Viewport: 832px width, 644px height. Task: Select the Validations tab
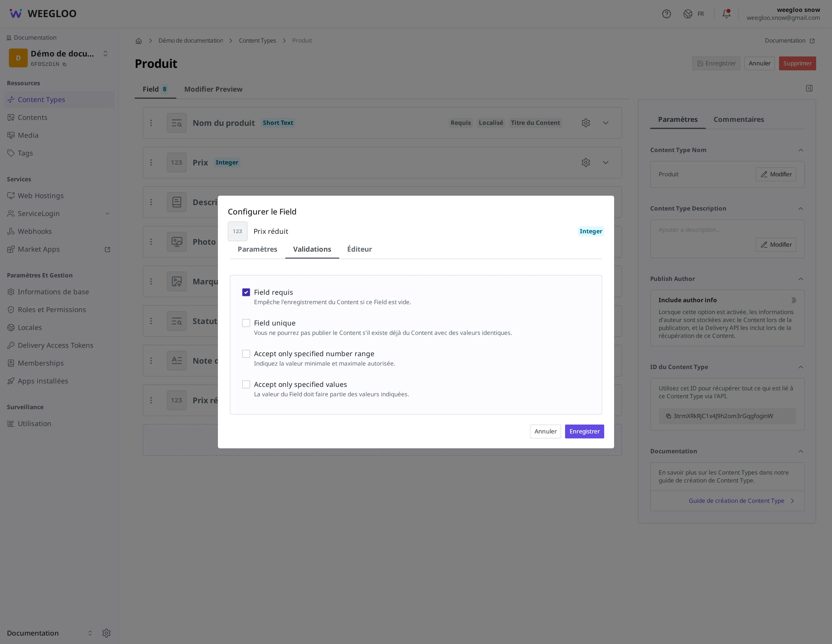pos(312,249)
